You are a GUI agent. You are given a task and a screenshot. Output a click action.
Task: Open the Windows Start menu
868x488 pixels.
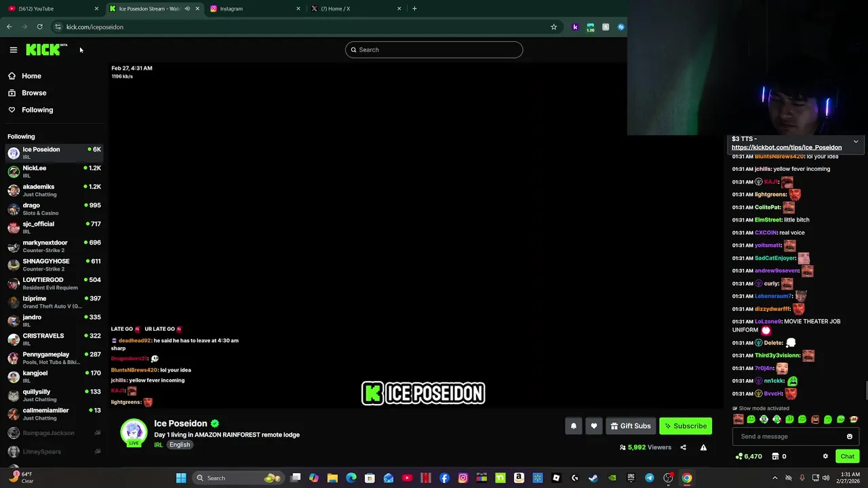click(x=181, y=478)
